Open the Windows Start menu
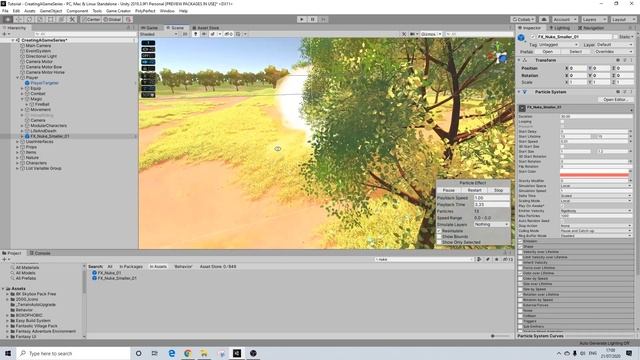This screenshot has height=360, width=640. click(8, 353)
